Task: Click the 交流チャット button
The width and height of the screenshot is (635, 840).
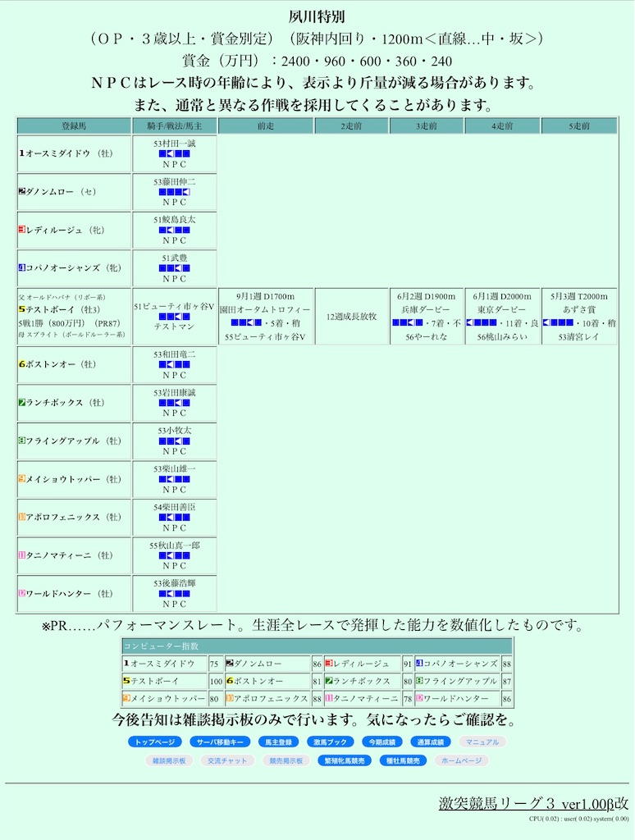Action: coord(227,760)
